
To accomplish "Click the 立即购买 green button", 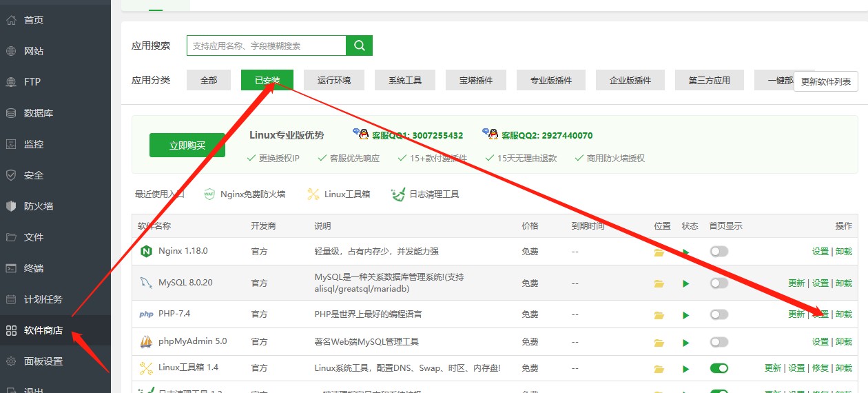I will 187,145.
